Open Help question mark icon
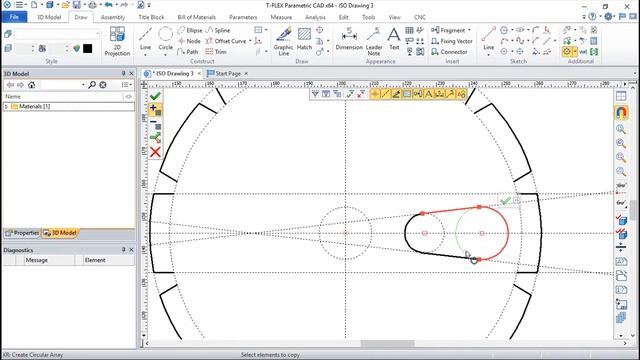 click(x=592, y=17)
